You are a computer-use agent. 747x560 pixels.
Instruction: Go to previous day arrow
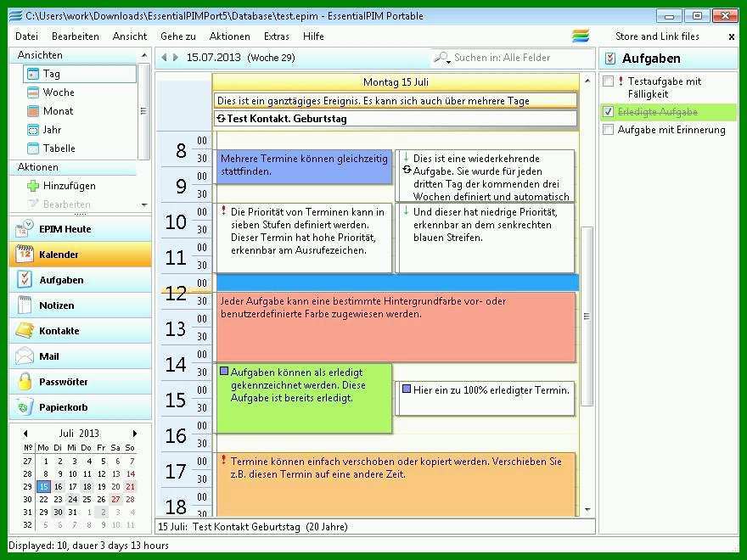tap(164, 58)
